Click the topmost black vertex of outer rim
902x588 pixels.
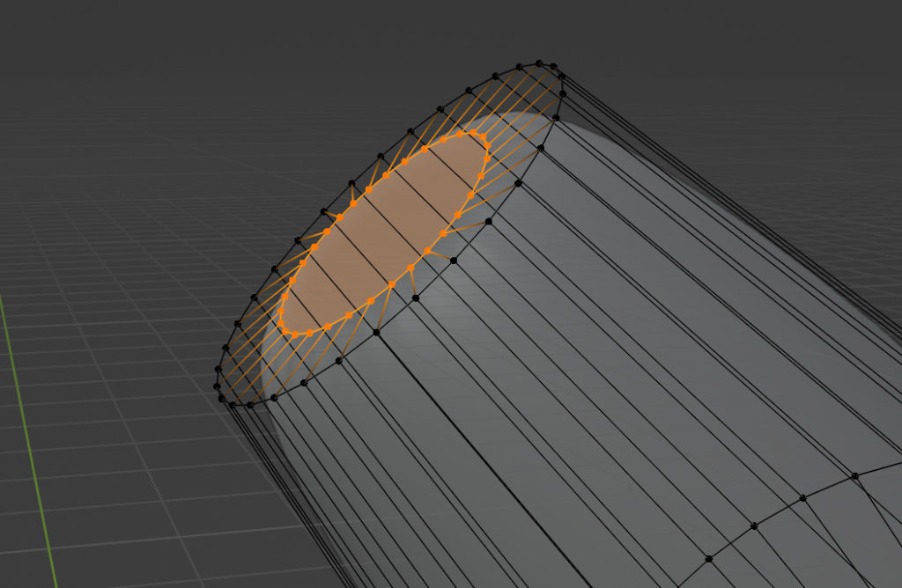click(x=540, y=62)
